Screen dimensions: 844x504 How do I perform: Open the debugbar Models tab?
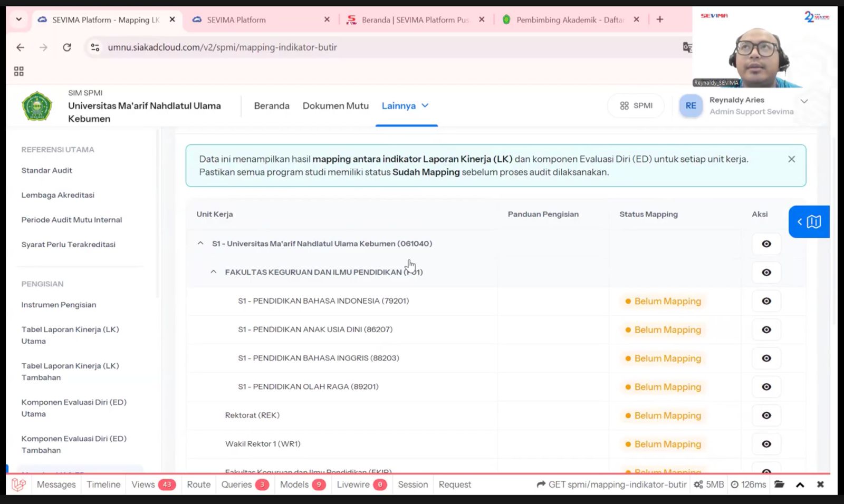pyautogui.click(x=303, y=484)
